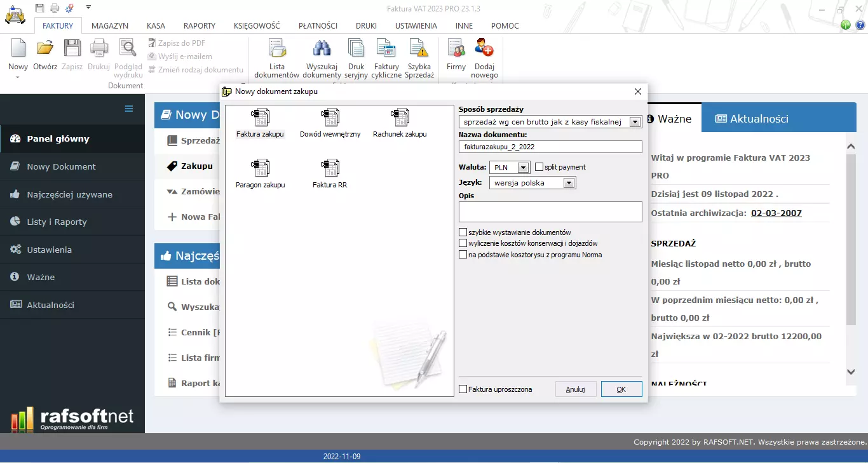
Task: Enable the split payment checkbox
Action: click(539, 167)
